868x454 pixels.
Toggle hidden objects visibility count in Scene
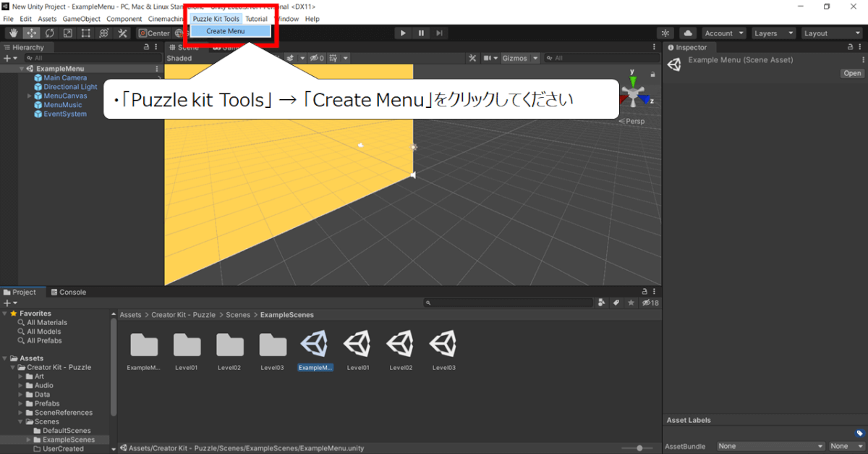pos(317,58)
